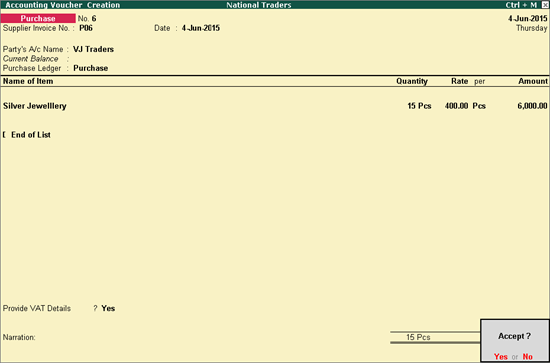550x363 pixels.
Task: Click the National Traders company title
Action: point(259,5)
